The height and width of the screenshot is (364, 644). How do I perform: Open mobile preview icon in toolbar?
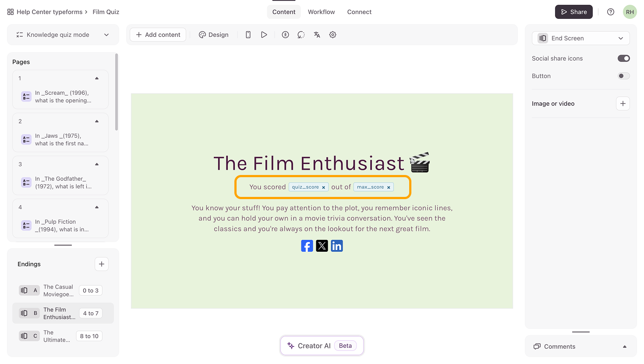tap(248, 35)
